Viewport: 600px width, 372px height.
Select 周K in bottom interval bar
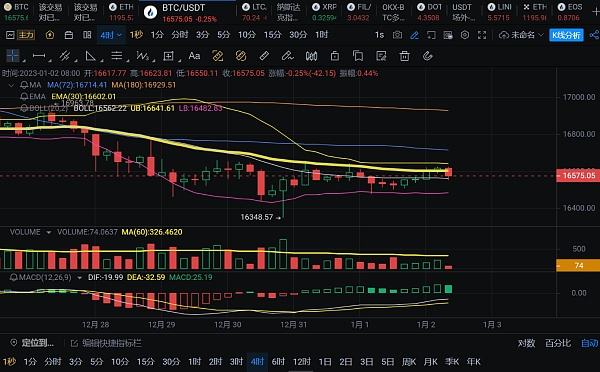[409, 362]
